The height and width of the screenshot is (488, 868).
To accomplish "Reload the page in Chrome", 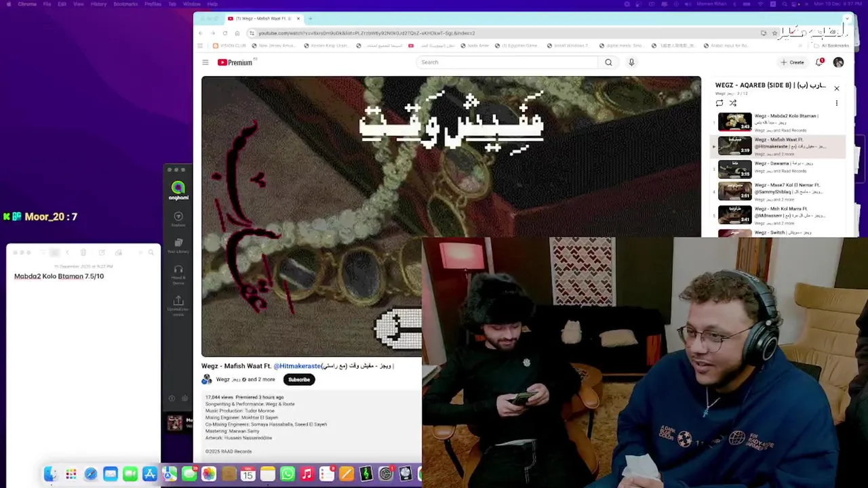I will (225, 33).
